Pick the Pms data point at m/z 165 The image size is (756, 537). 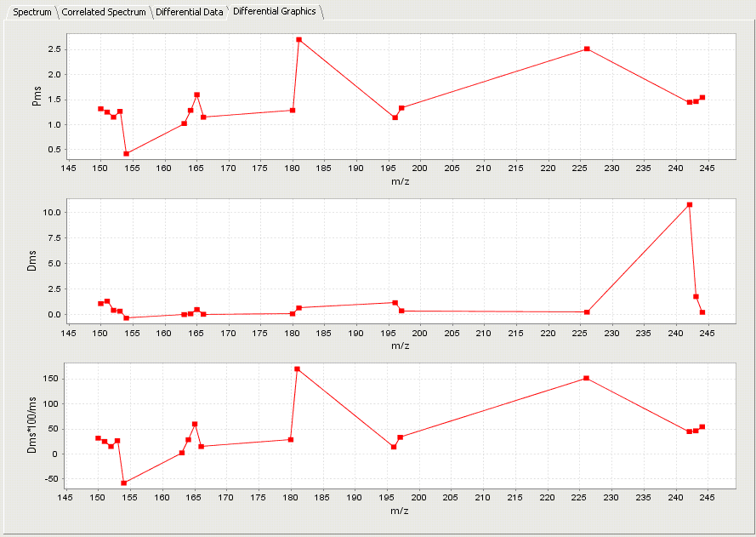point(196,94)
